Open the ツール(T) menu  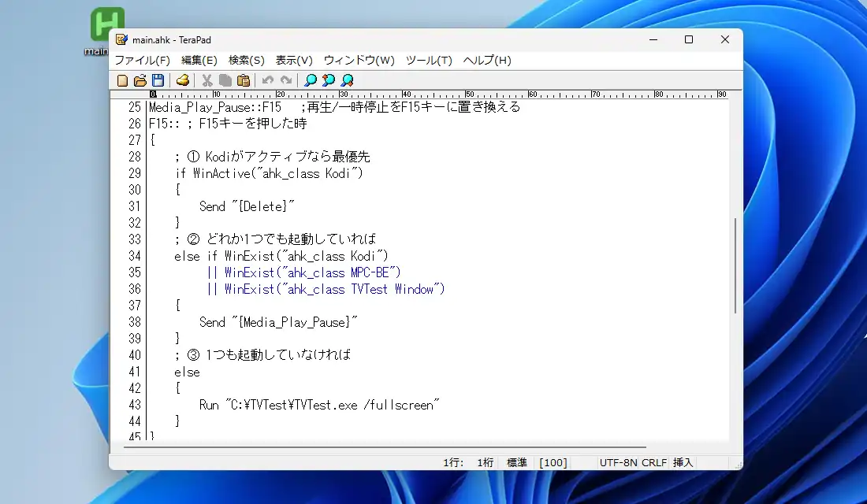(429, 61)
